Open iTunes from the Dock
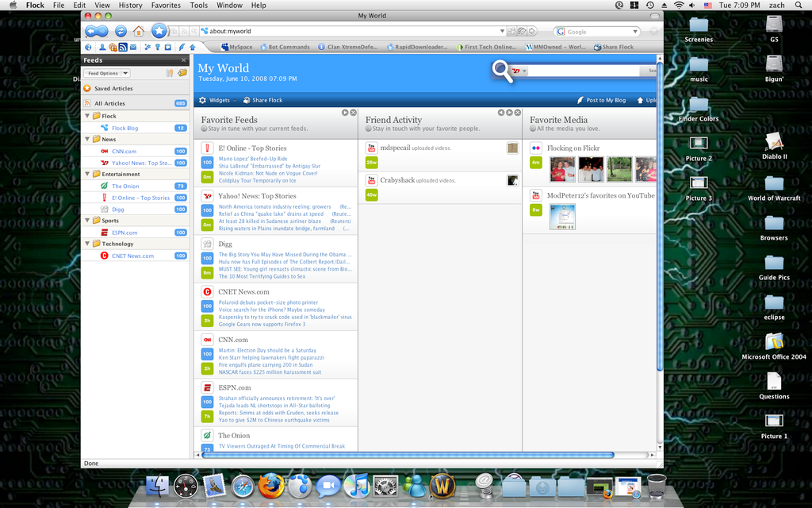 click(x=357, y=487)
